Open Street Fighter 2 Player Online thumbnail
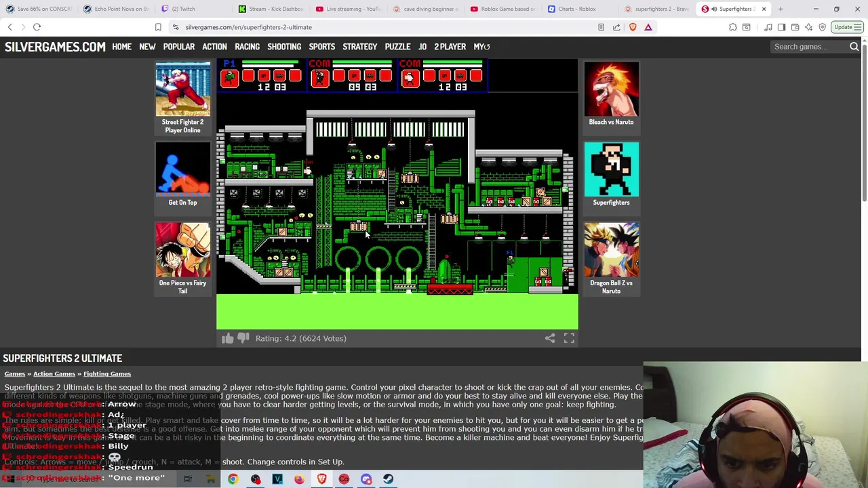The image size is (868, 488). coord(182,98)
